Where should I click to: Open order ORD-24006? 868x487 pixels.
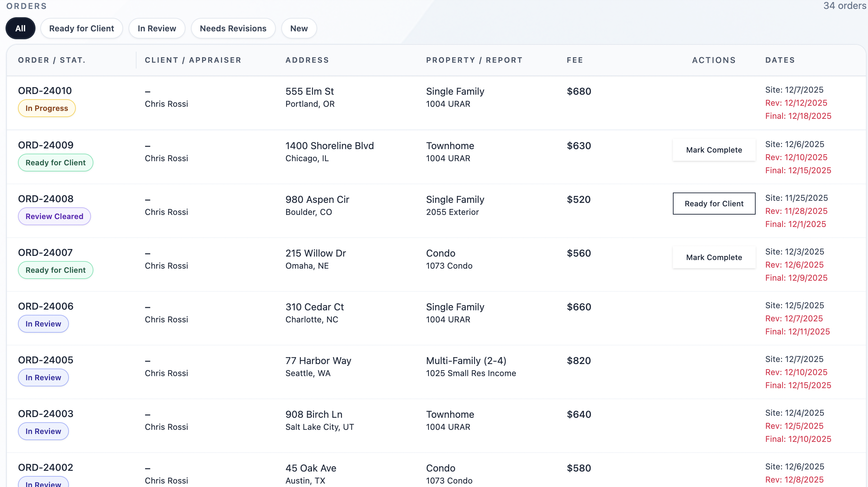pyautogui.click(x=46, y=306)
